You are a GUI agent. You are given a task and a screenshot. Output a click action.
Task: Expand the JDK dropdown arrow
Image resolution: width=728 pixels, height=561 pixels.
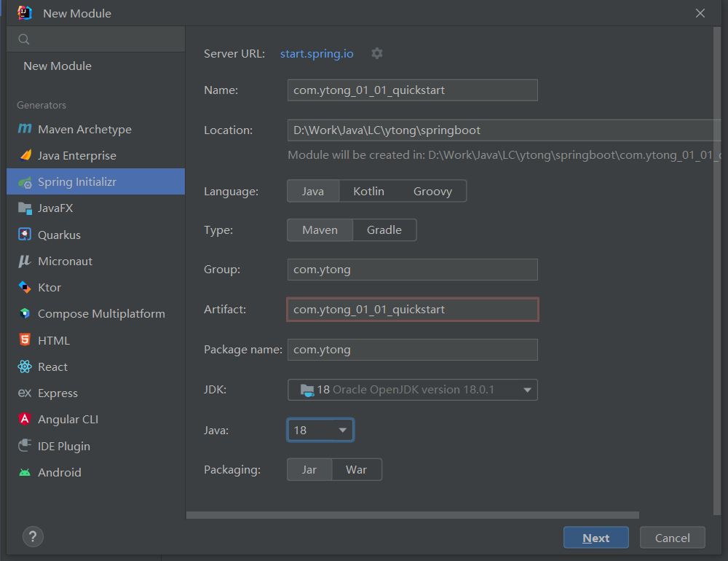527,390
